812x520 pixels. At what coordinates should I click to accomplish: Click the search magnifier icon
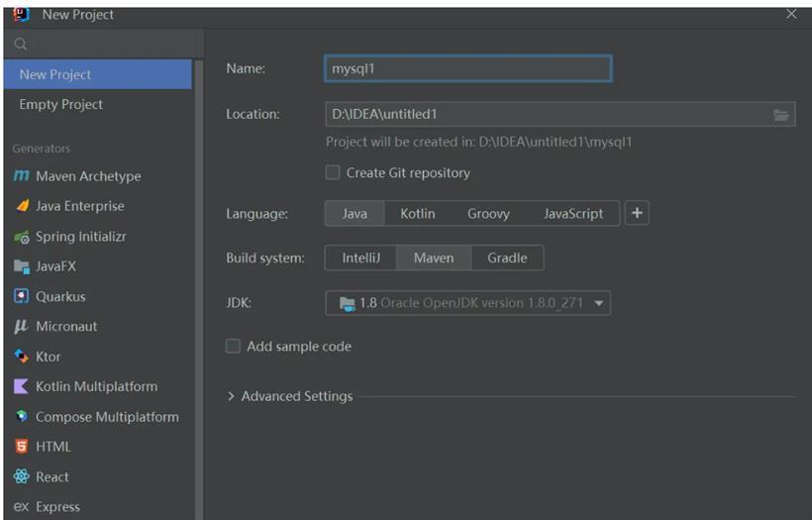[21, 44]
